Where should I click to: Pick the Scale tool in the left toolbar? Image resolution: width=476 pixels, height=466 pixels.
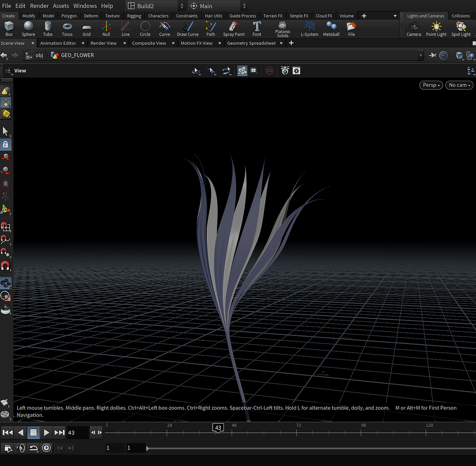click(6, 183)
